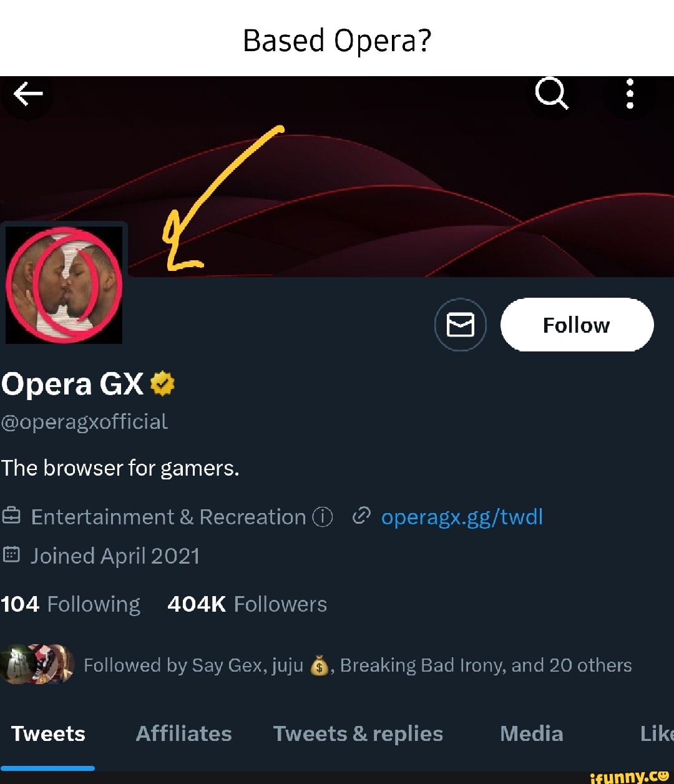The image size is (674, 784).
Task: Open the Followed by Say Gex list
Action: point(357,665)
